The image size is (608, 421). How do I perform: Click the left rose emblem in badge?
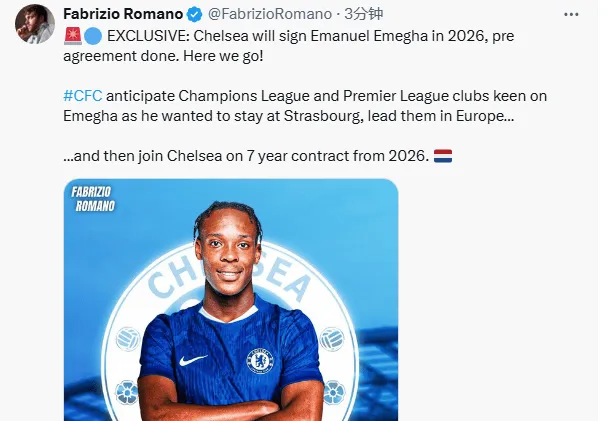click(x=127, y=391)
